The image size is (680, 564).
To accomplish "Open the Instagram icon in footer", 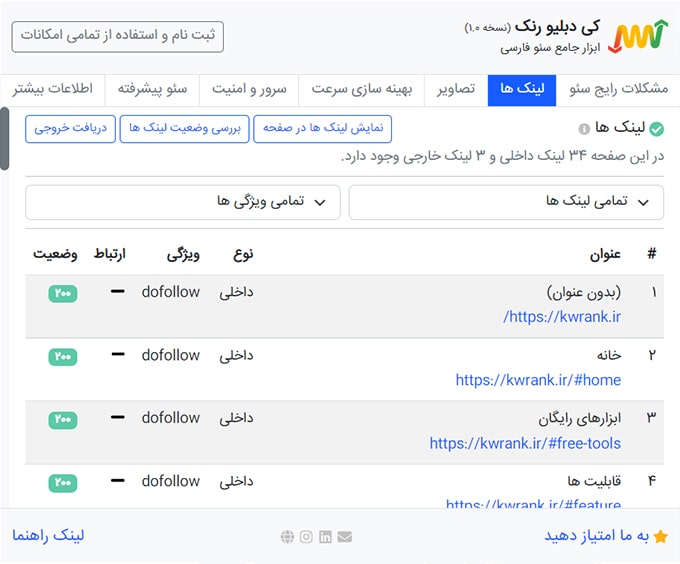I will pos(306,537).
